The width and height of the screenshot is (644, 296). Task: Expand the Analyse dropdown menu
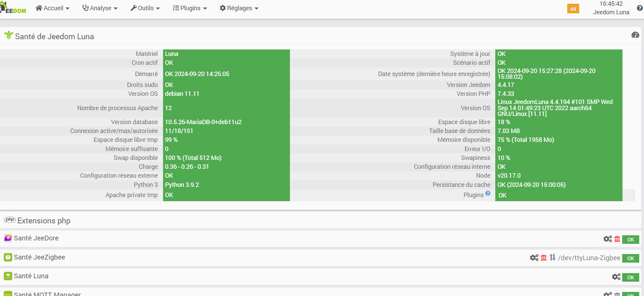pos(100,8)
